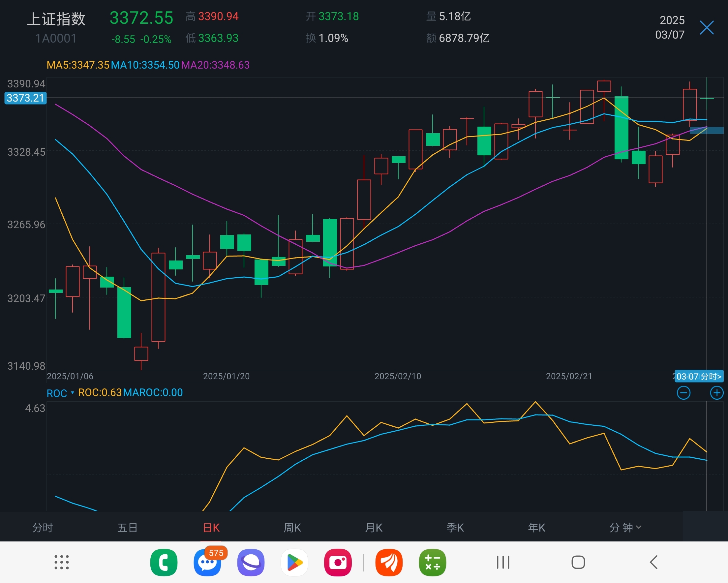Launch the green calculator app
Image resolution: width=728 pixels, height=583 pixels.
[x=432, y=563]
